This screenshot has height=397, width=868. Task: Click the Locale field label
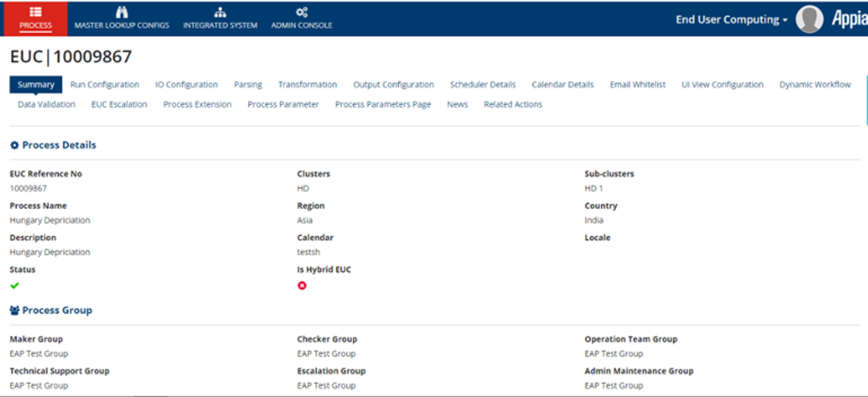click(597, 238)
